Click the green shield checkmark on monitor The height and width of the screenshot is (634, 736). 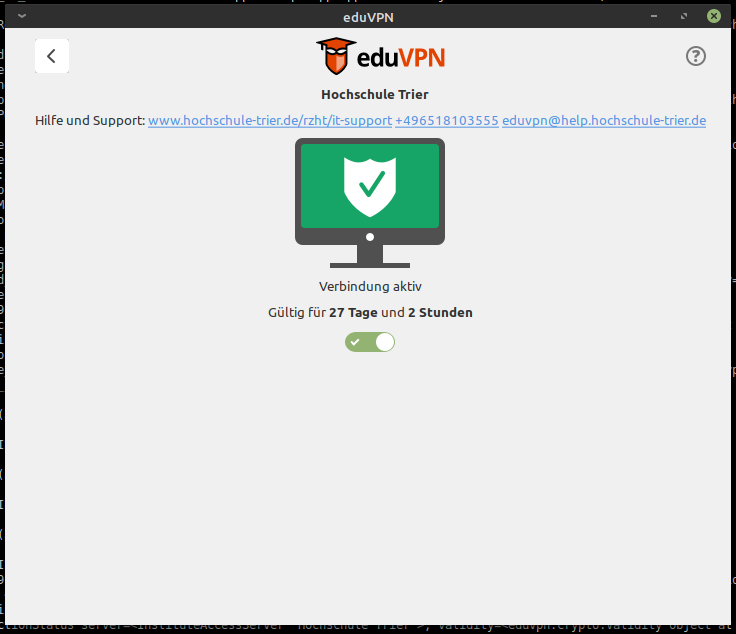[370, 187]
